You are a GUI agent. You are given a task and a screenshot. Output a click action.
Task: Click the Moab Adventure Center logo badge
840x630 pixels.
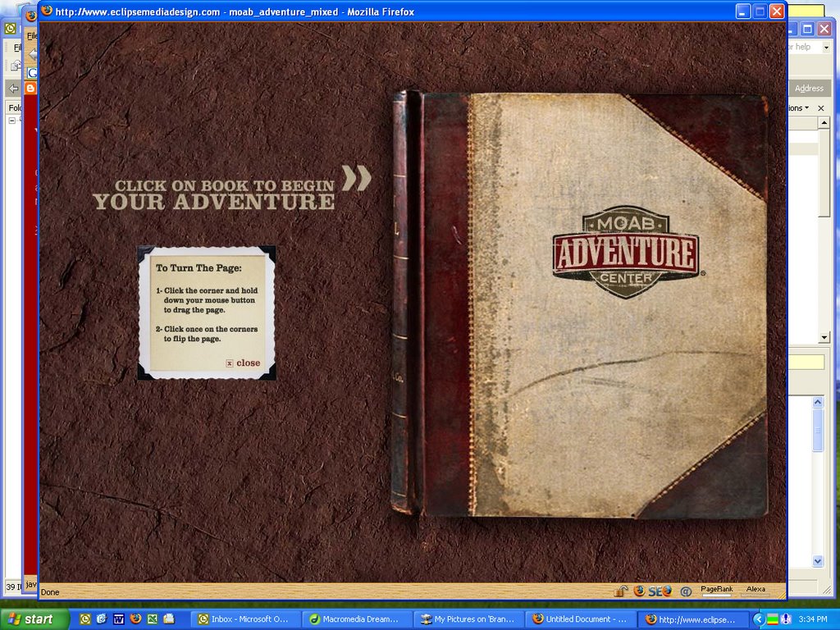click(x=626, y=252)
